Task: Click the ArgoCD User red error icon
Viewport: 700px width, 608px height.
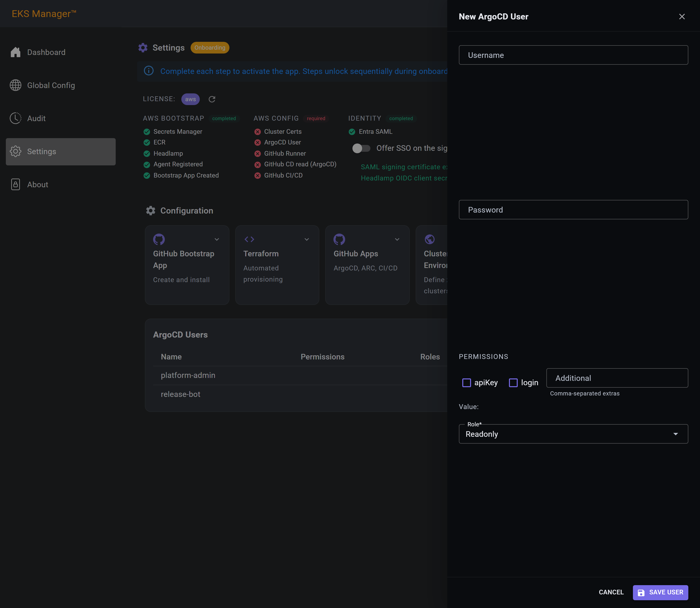Action: point(257,143)
